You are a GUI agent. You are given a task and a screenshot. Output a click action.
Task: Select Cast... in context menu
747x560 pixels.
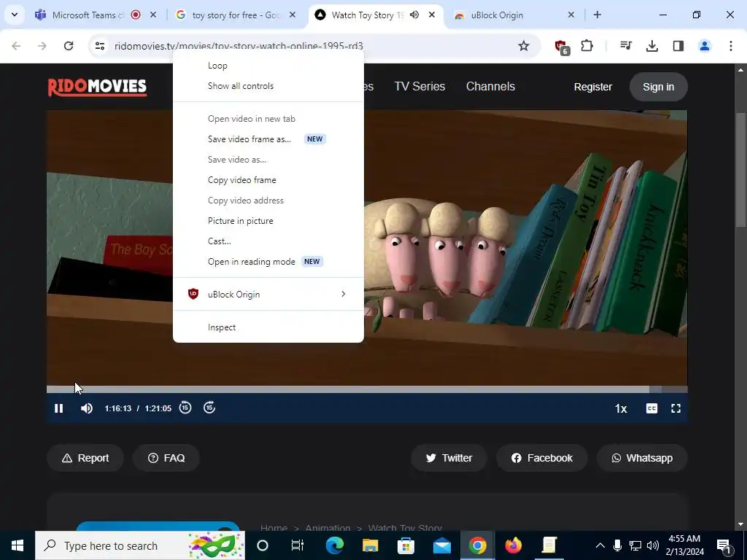(x=268, y=241)
